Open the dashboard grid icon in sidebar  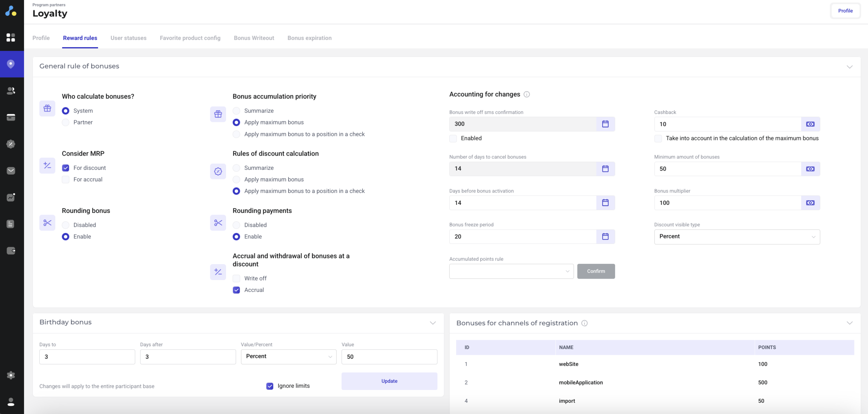(11, 37)
